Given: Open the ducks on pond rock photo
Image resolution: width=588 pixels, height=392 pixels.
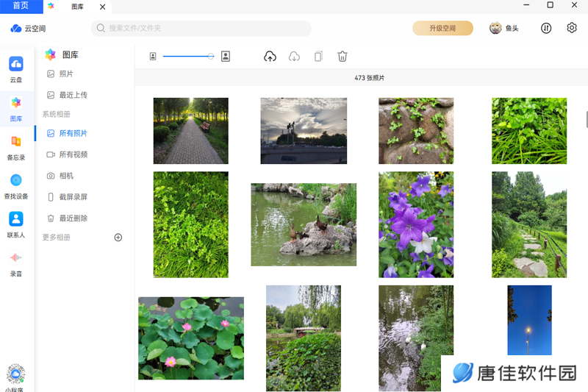Looking at the screenshot, I should [x=304, y=225].
